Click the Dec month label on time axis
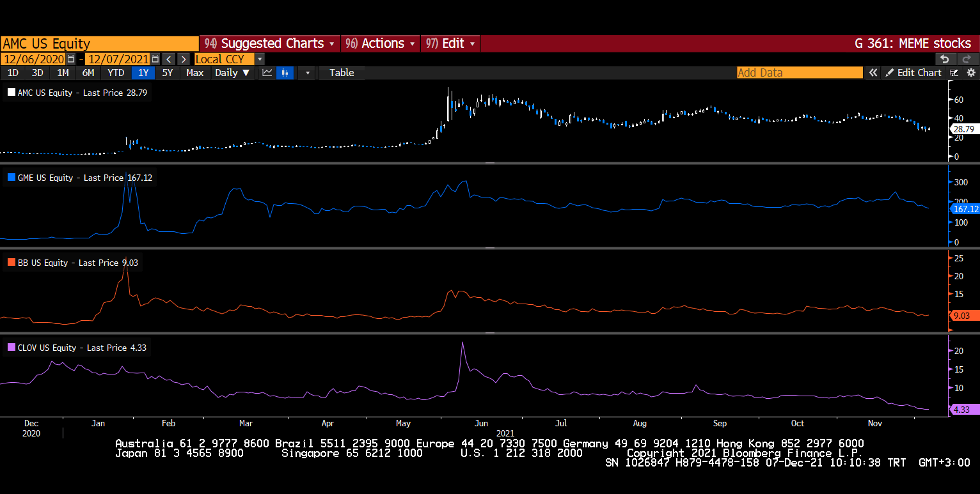980x494 pixels. [x=31, y=423]
